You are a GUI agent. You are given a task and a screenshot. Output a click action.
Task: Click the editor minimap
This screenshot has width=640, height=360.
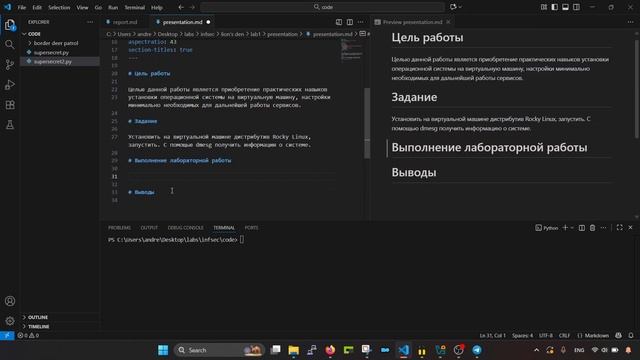click(351, 50)
